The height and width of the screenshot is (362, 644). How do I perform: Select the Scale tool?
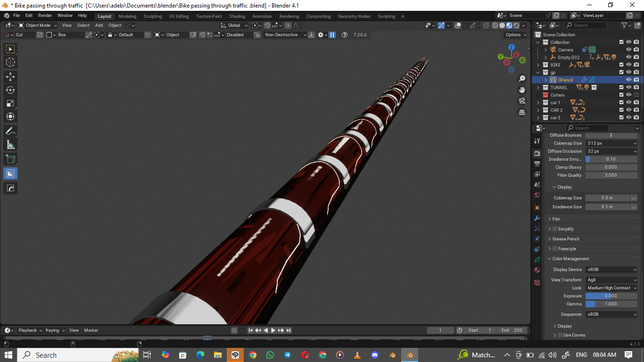tap(10, 103)
